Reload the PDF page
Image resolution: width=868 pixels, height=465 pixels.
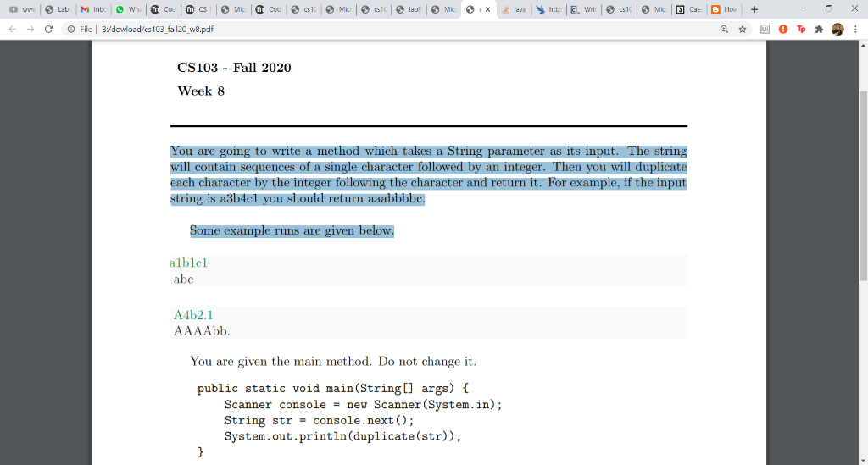48,30
